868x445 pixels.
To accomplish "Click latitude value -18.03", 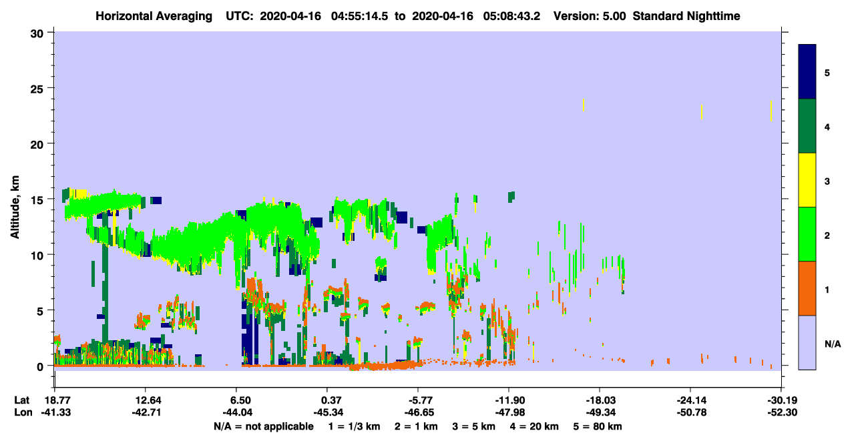I will coord(600,400).
